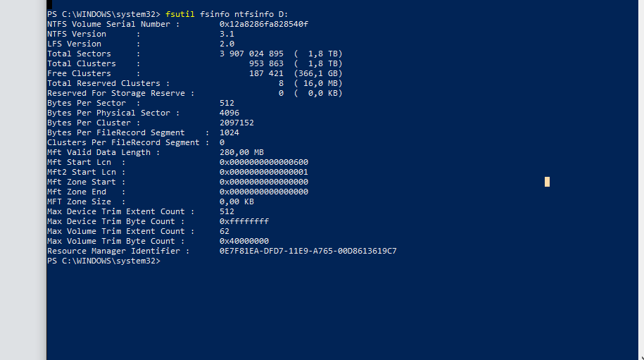Click the Mft2 Start Lcn hex value
Screen dimensions: 644x360
264,172
